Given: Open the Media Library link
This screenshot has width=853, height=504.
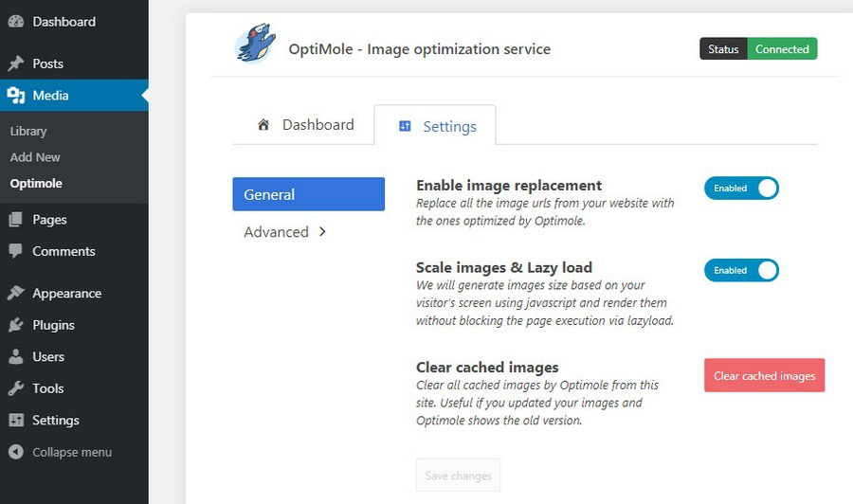Looking at the screenshot, I should (x=28, y=131).
